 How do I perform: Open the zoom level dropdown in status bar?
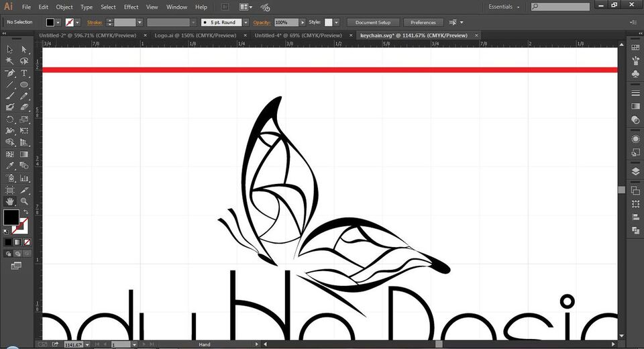[x=87, y=344]
